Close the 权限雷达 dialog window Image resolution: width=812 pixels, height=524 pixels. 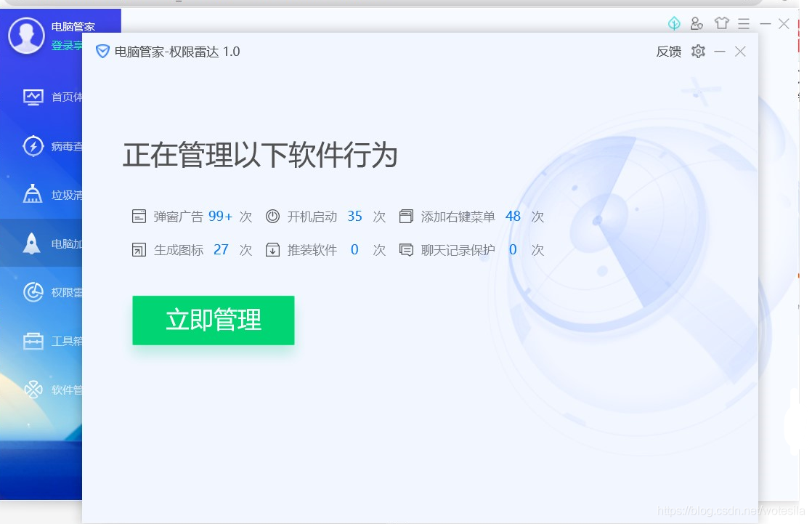point(741,52)
